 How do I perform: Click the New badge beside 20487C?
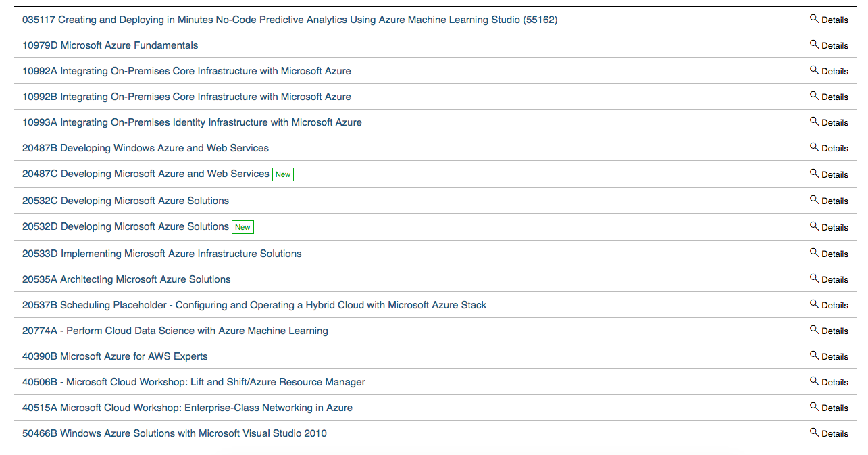(x=283, y=174)
